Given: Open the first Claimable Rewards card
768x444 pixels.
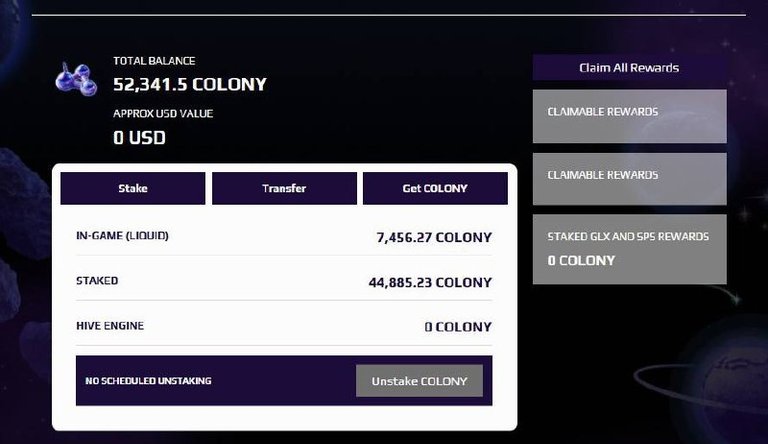Looking at the screenshot, I should 629,116.
